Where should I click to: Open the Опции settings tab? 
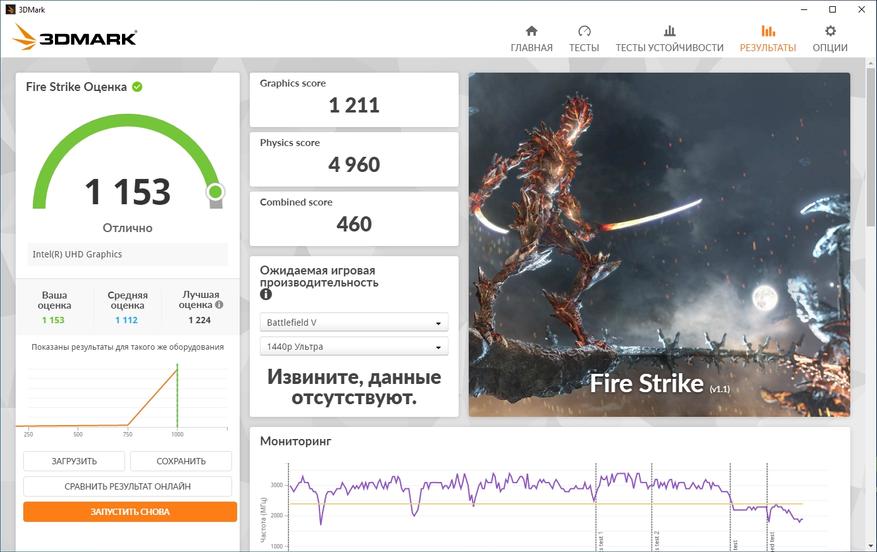[830, 39]
